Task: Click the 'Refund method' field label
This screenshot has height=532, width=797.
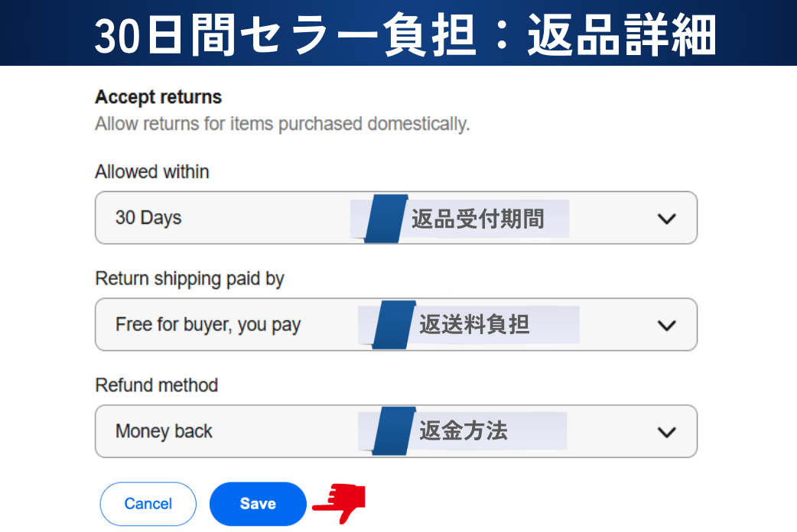Action: pos(157,385)
